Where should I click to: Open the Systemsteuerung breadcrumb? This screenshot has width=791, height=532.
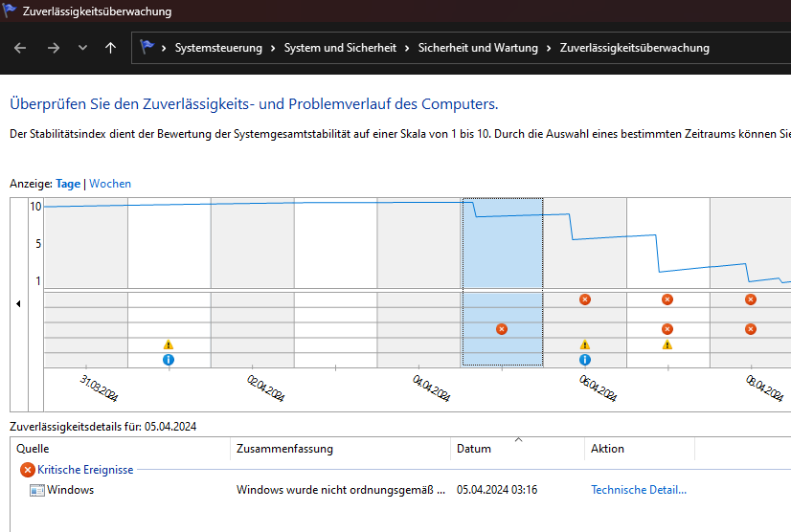coord(218,48)
